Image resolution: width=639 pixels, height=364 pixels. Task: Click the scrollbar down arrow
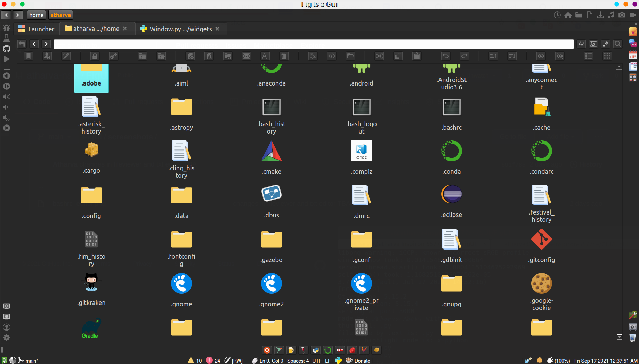(x=619, y=337)
